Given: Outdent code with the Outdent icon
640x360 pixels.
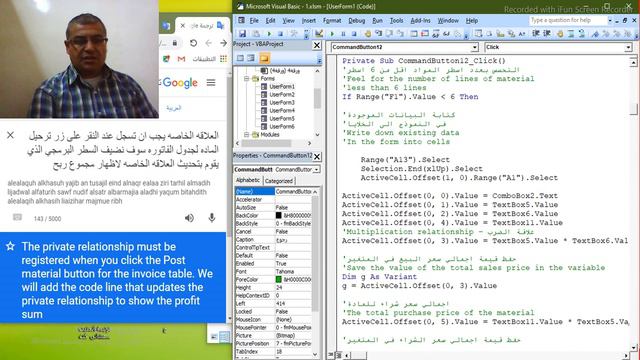Looking at the screenshot, I should (x=547, y=34).
